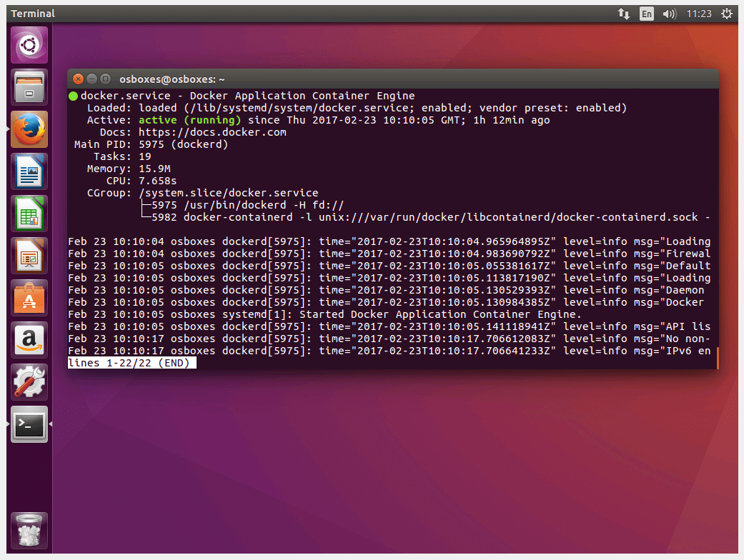Open System Settings from launcher
Viewport: 744px width, 560px height.
tap(29, 381)
